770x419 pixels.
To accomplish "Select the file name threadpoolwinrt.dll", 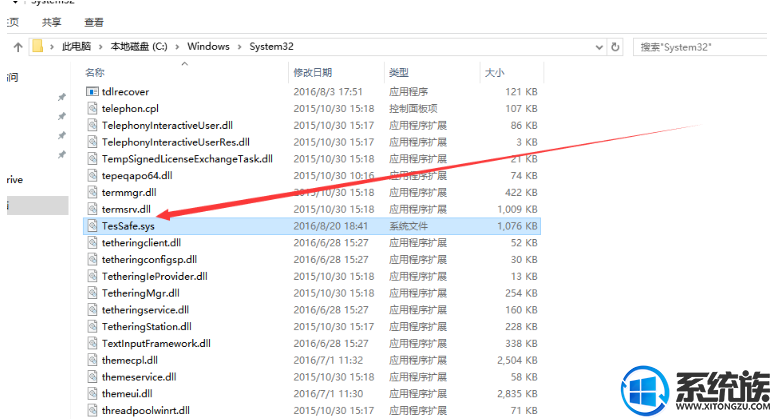I will tap(146, 411).
